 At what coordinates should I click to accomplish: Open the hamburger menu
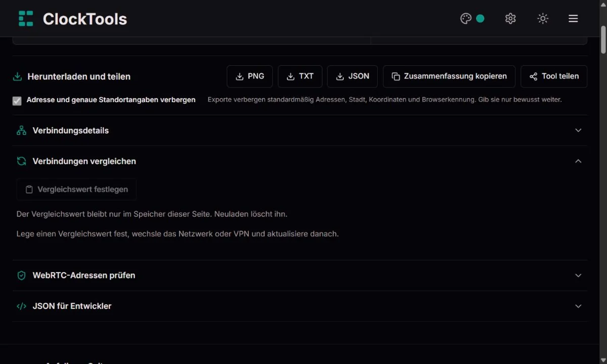(x=573, y=19)
